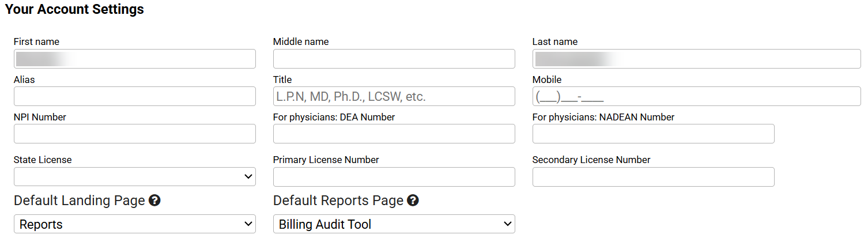Select the DEA Number field for physicians
The width and height of the screenshot is (868, 242).
click(394, 134)
